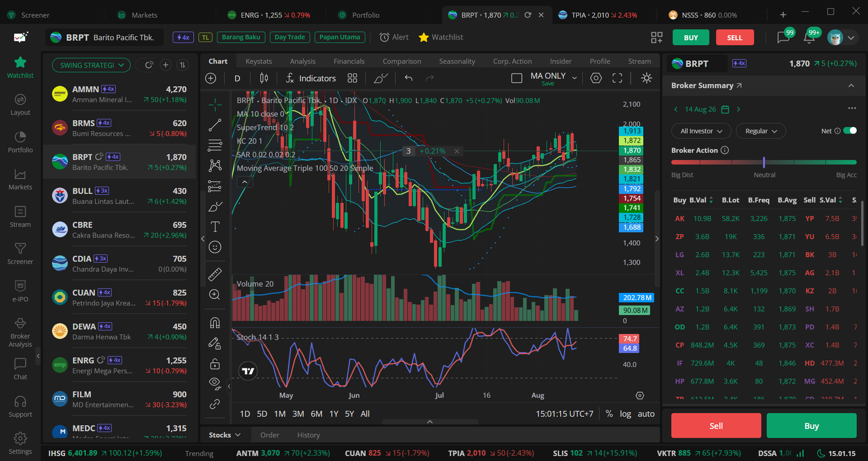Image resolution: width=868 pixels, height=461 pixels.
Task: Toggle lock all drawings
Action: tap(215, 364)
